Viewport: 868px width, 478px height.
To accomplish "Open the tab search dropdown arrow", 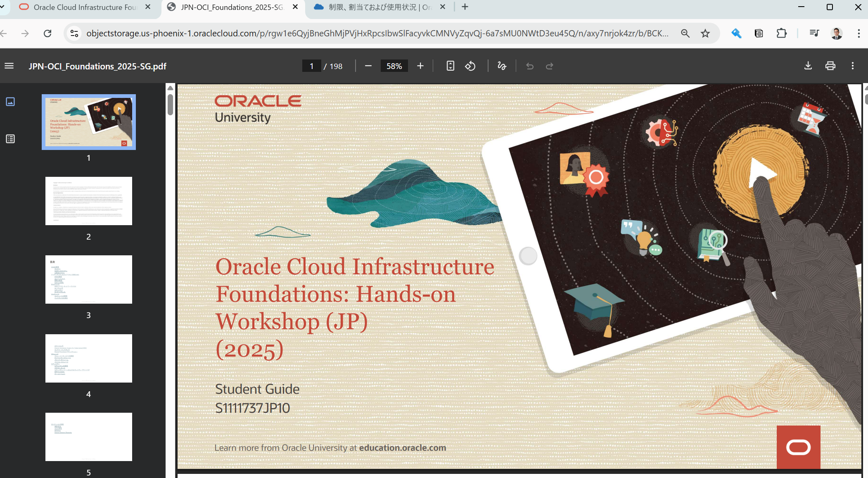I will pos(2,7).
